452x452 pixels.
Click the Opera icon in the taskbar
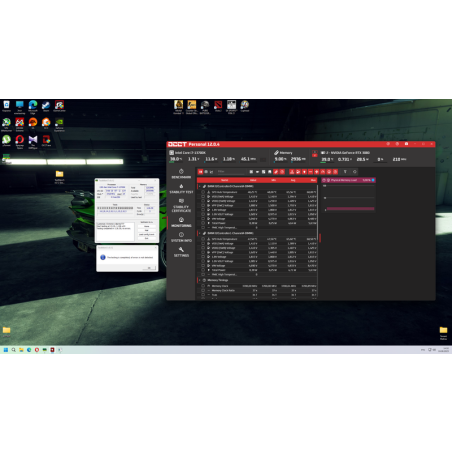pos(37,350)
